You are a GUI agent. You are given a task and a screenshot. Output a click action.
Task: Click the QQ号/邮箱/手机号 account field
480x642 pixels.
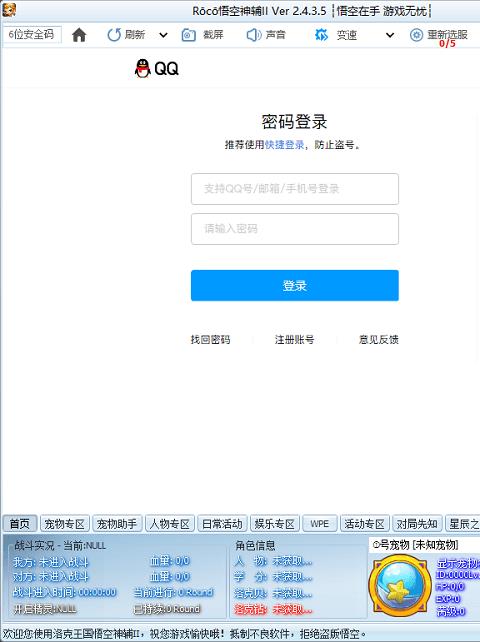[294, 189]
